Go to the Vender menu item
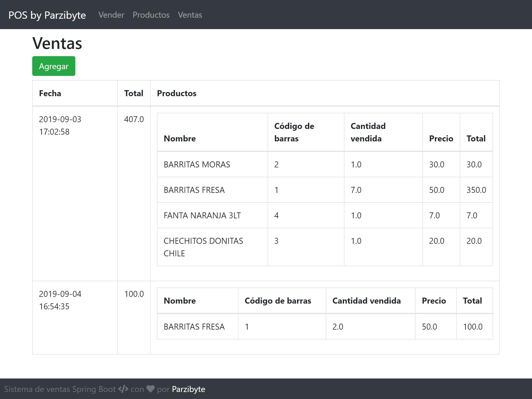This screenshot has height=399, width=532. tap(111, 15)
